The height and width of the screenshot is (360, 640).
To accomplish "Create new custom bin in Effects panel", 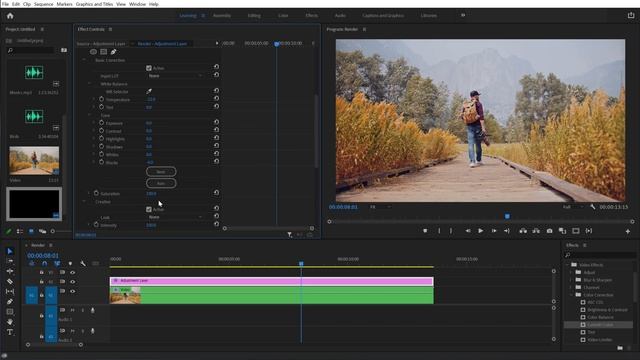I will (x=620, y=348).
